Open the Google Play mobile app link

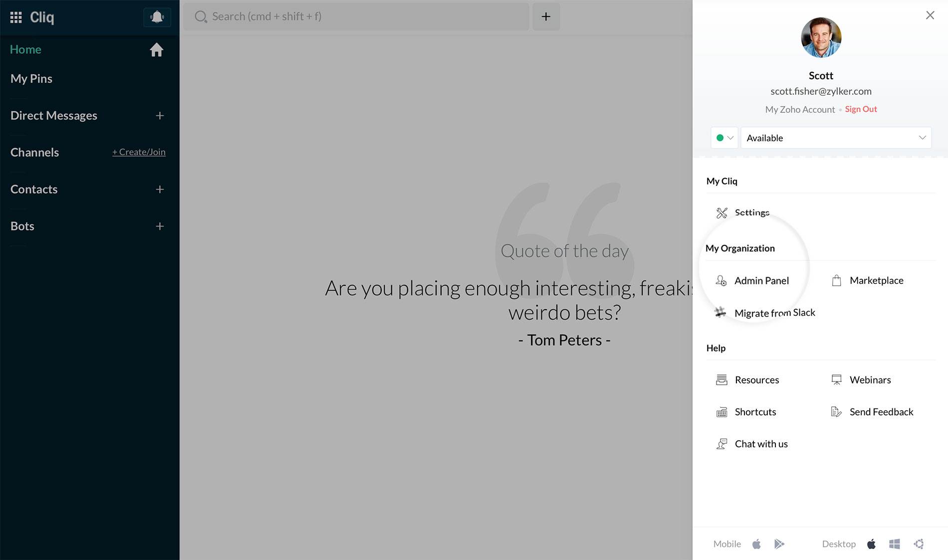pyautogui.click(x=779, y=544)
